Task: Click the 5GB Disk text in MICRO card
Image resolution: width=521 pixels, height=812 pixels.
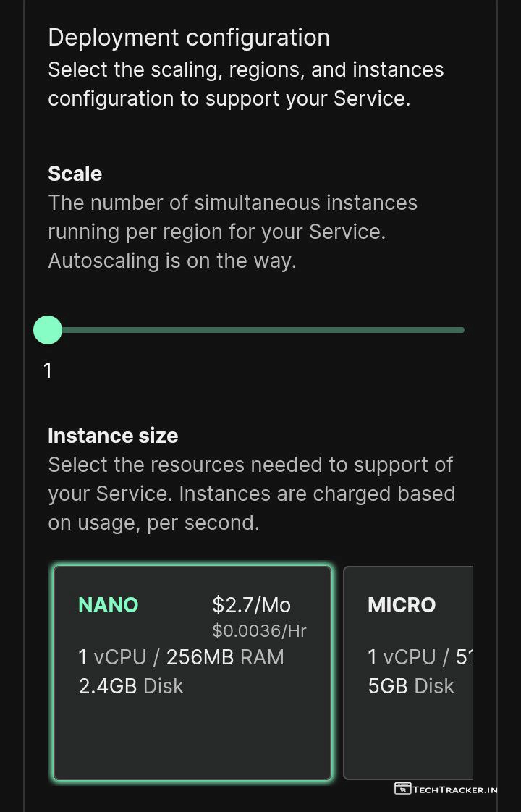Action: pyautogui.click(x=411, y=686)
